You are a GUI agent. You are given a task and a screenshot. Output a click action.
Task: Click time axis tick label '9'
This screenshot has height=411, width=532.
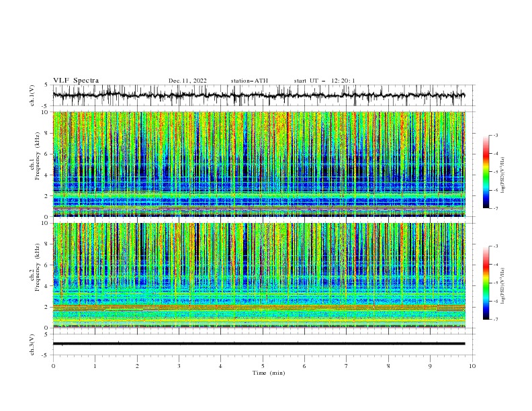[x=430, y=366]
